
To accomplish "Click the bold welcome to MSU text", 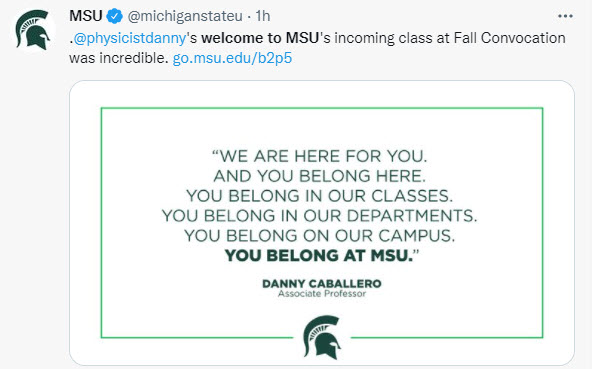I will click(260, 38).
